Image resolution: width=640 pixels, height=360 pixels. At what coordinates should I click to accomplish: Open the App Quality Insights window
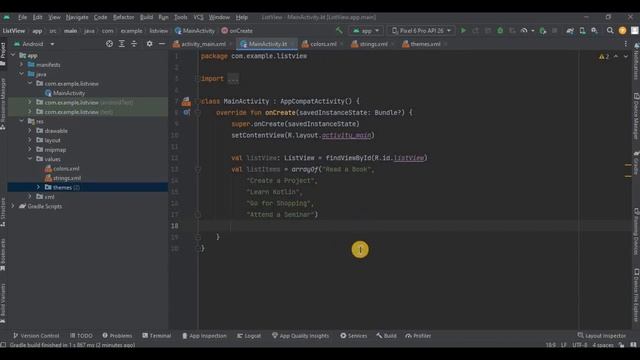click(x=300, y=336)
